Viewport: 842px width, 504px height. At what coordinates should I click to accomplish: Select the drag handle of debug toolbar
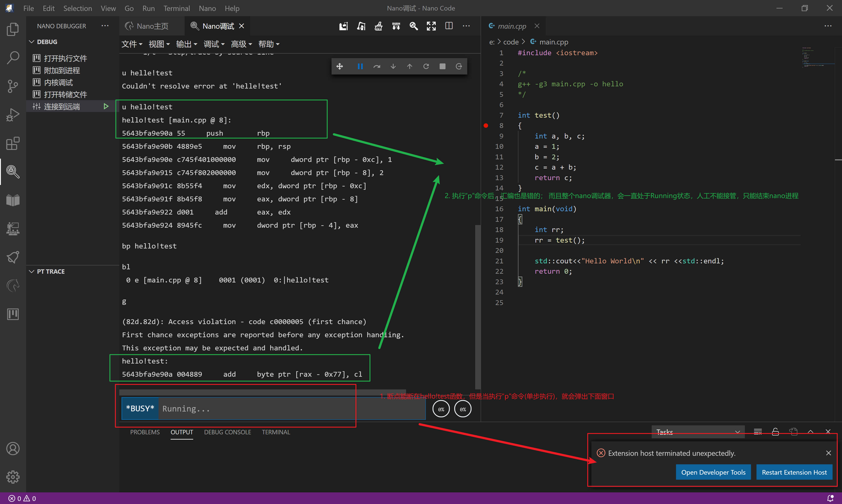[x=339, y=67]
